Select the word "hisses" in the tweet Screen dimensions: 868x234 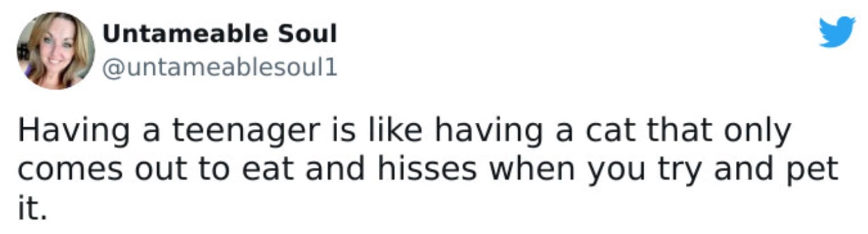pos(439,170)
